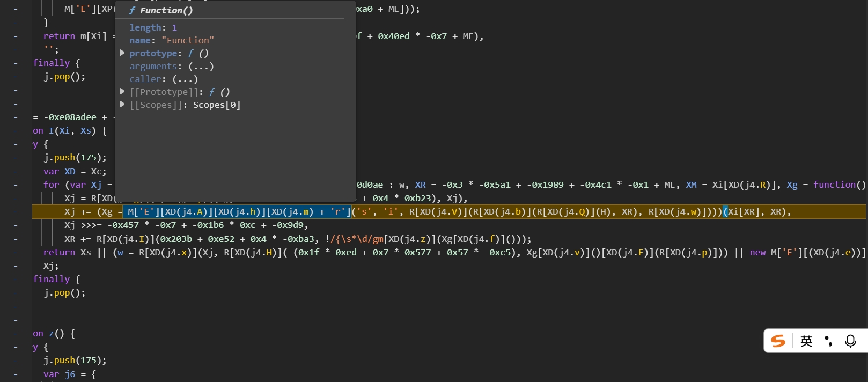This screenshot has width=868, height=382.
Task: Click the Sogou S logo icon
Action: pyautogui.click(x=778, y=341)
